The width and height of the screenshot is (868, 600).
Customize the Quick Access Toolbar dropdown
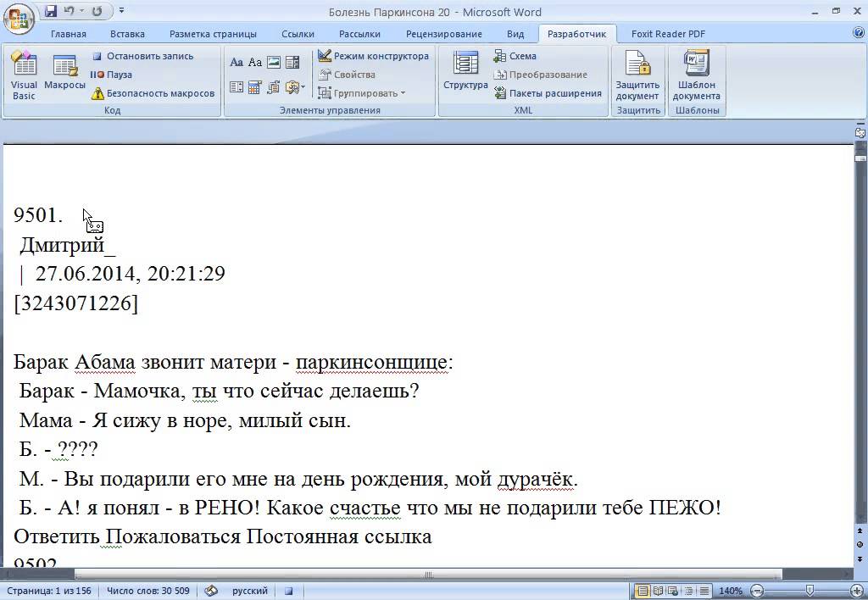(122, 10)
